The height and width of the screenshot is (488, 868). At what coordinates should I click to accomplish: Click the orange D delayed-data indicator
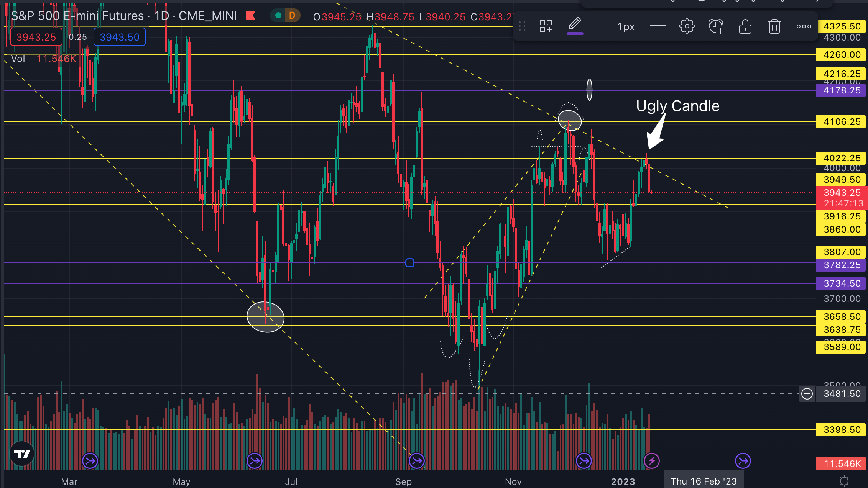[292, 16]
